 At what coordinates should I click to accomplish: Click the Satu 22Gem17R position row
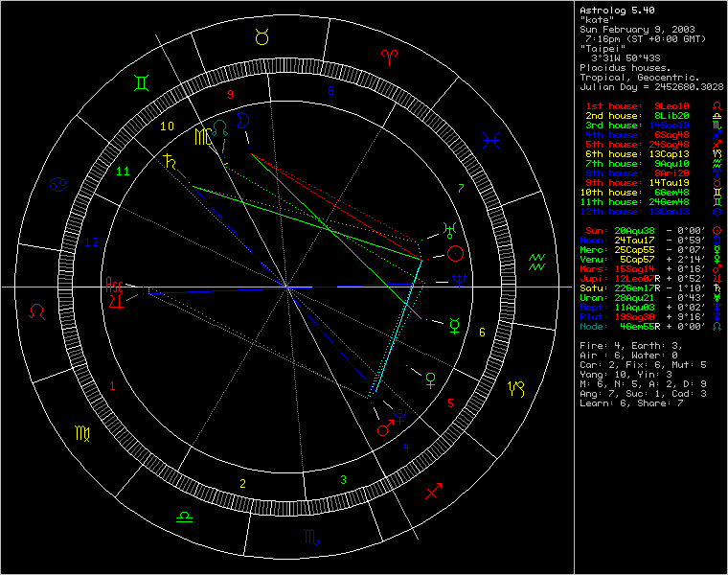[x=652, y=287]
